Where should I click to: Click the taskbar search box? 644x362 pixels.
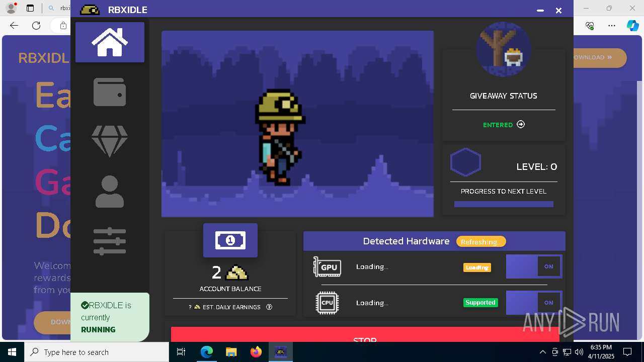pyautogui.click(x=97, y=352)
